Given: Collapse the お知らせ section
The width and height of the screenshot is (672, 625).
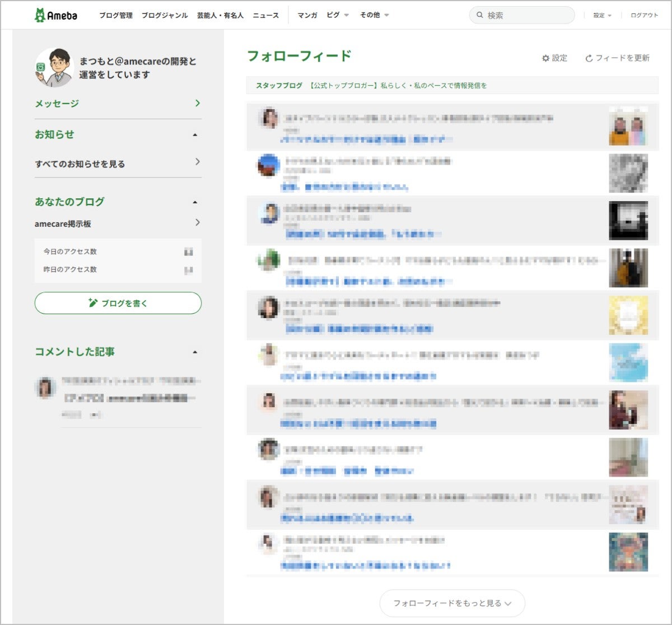Looking at the screenshot, I should point(195,135).
